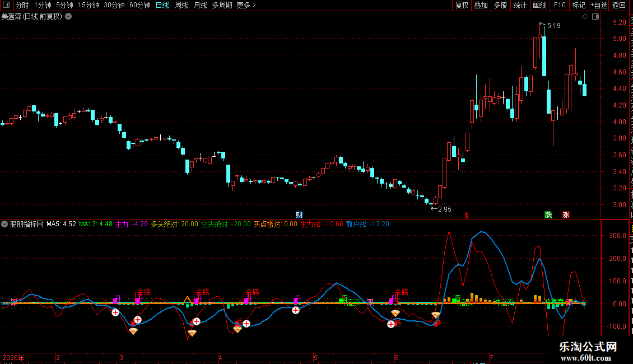
Task: Click the 散户线: -12.20 value
Action: [x=368, y=224]
